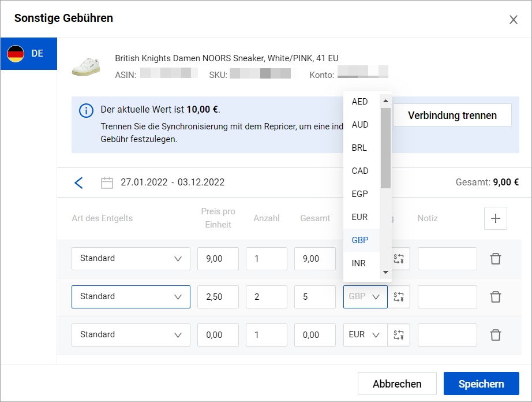Click note field in second fee row
Image resolution: width=532 pixels, height=402 pixels.
[447, 297]
